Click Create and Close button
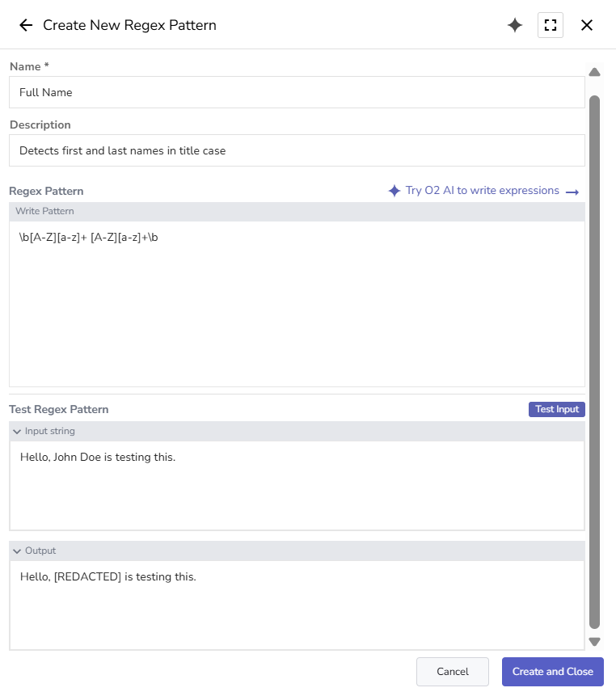 click(x=552, y=672)
